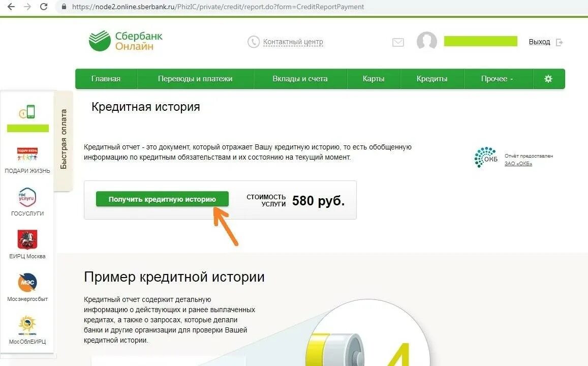Follow the Контактный центр link
Viewport: 588px width, 366px height.
pyautogui.click(x=293, y=42)
